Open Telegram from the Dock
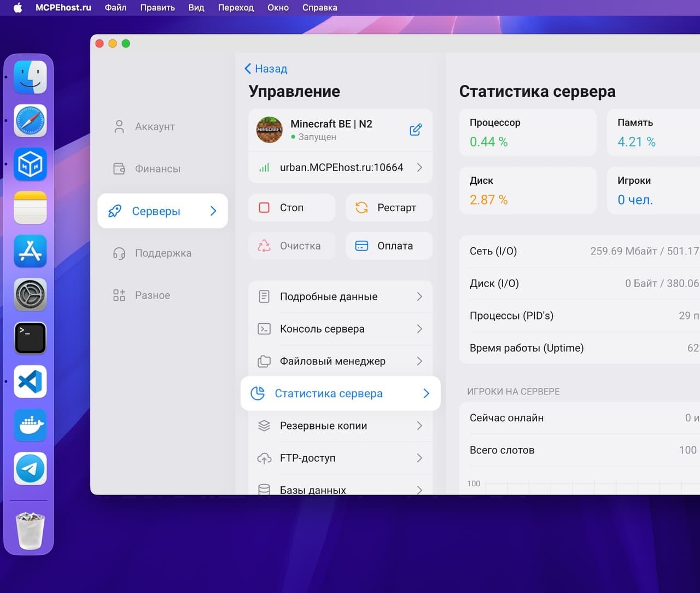 [30, 468]
